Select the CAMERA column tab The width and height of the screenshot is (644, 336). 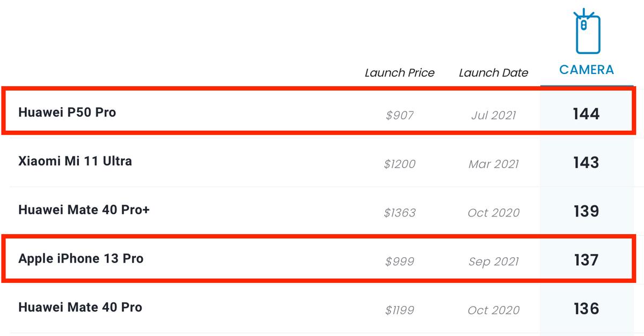pyautogui.click(x=587, y=70)
